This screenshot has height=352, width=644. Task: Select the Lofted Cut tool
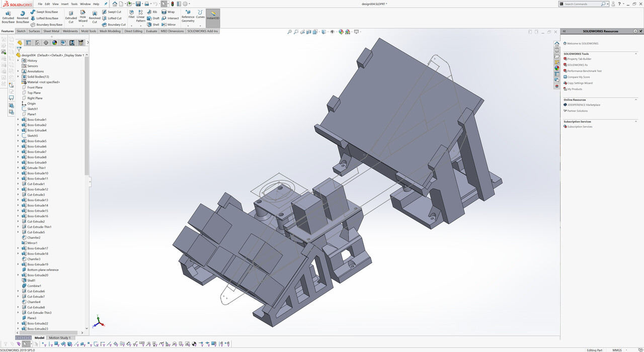(112, 18)
